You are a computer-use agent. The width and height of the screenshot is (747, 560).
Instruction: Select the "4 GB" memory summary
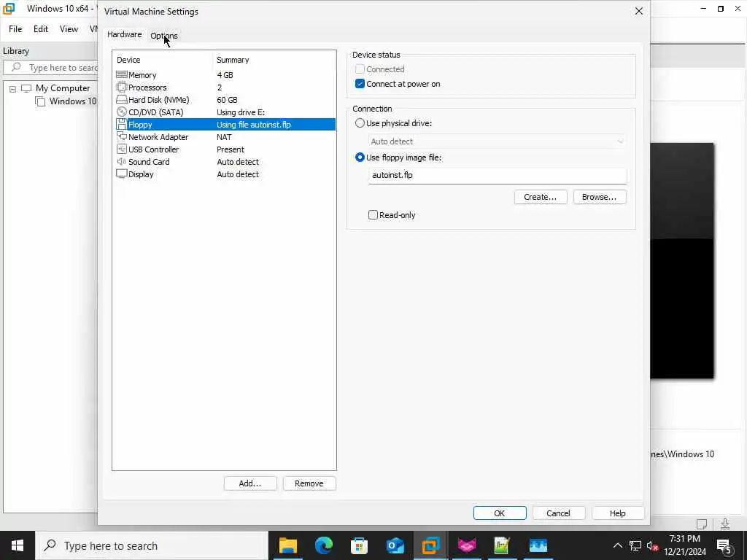(225, 75)
